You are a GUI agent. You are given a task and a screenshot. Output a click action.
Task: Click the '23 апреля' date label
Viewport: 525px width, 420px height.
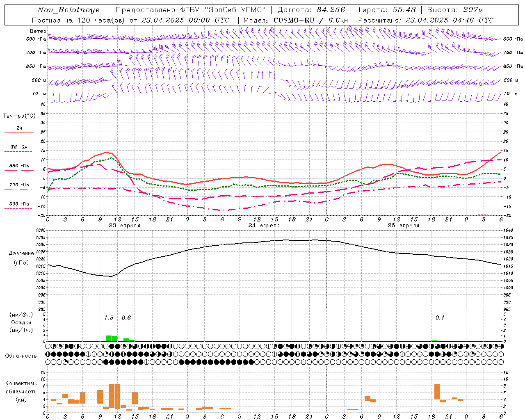pos(124,225)
